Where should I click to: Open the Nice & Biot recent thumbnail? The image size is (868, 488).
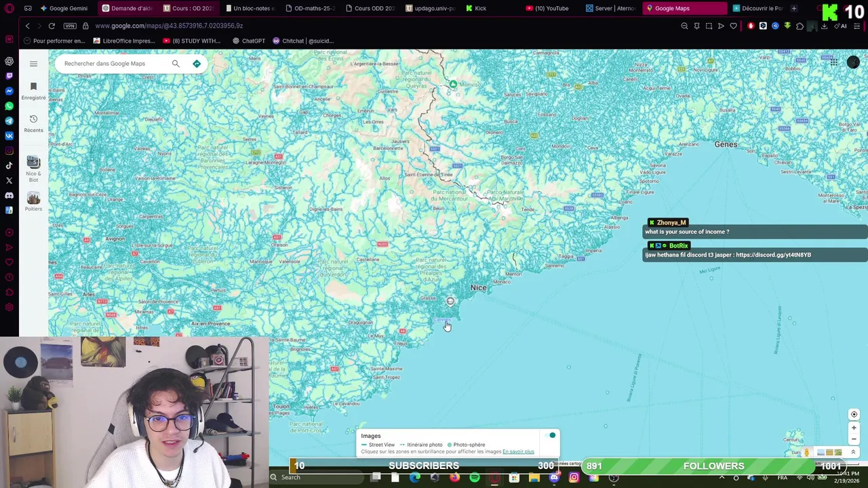coord(33,169)
